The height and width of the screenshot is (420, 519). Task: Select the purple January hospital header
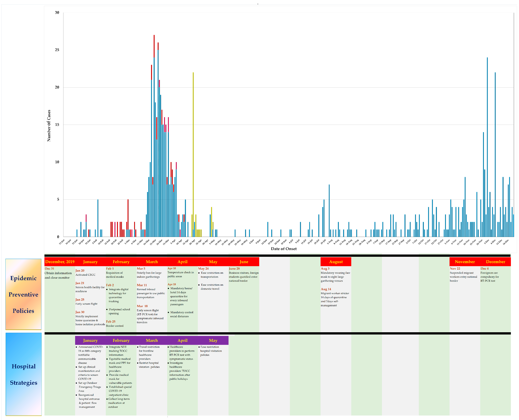(90, 340)
